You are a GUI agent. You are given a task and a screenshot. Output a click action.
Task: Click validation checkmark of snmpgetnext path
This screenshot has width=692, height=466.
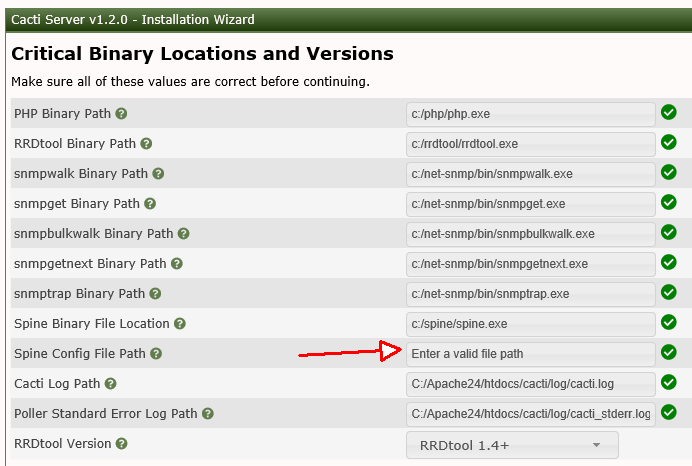[x=669, y=263]
